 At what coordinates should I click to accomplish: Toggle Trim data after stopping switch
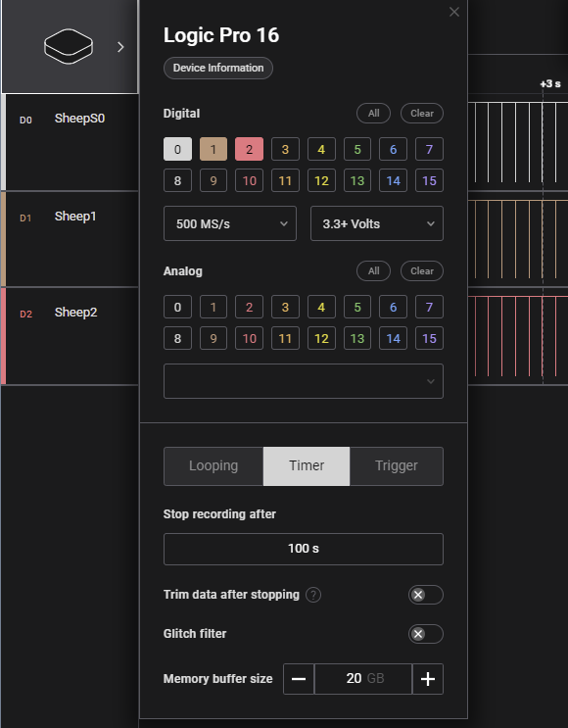426,595
